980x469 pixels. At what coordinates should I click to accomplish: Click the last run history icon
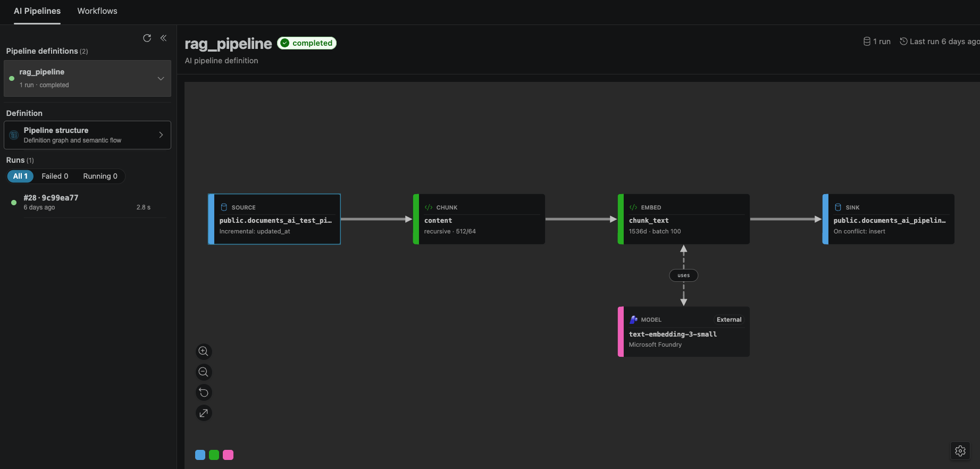point(903,41)
